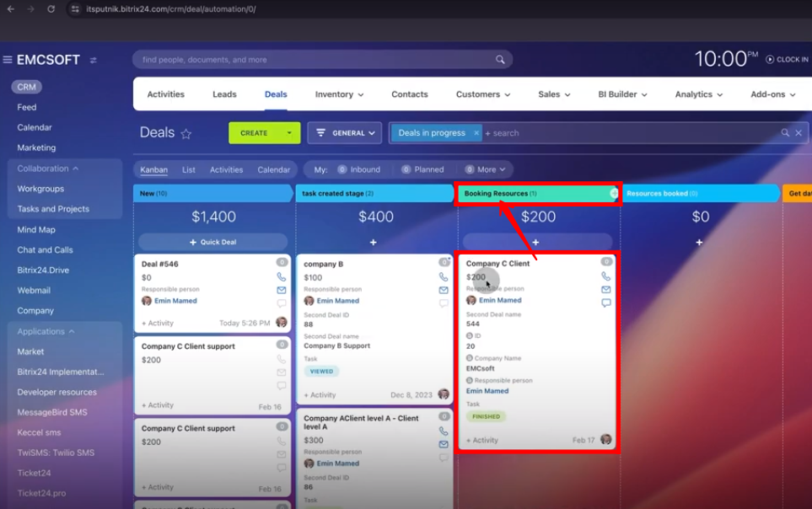The image size is (812, 509).
Task: Open the Feed sidebar item
Action: point(27,107)
